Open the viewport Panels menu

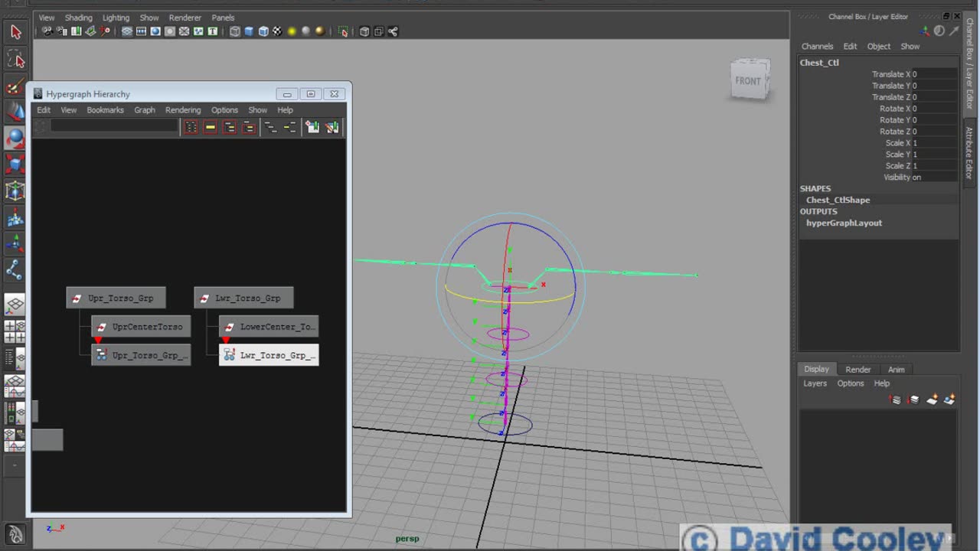click(223, 18)
